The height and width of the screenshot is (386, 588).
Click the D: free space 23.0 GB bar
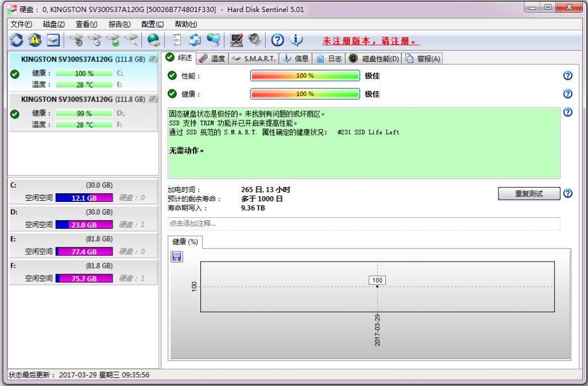pos(84,225)
